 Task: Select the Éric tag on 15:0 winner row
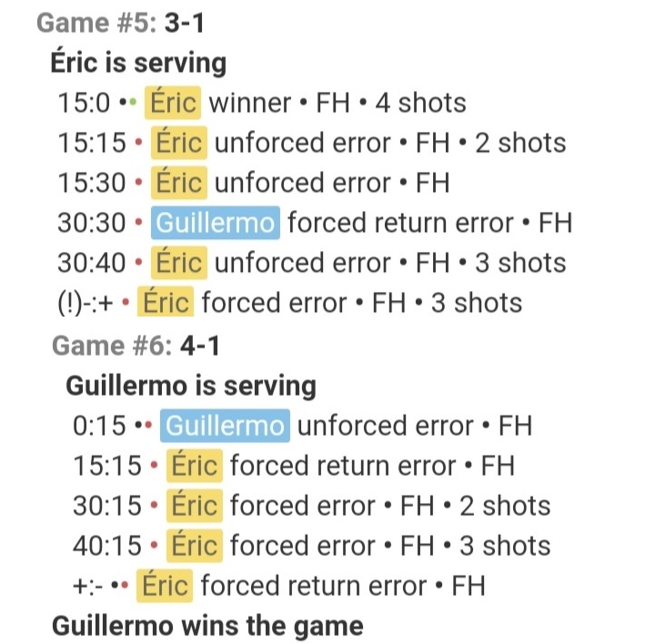point(173,103)
